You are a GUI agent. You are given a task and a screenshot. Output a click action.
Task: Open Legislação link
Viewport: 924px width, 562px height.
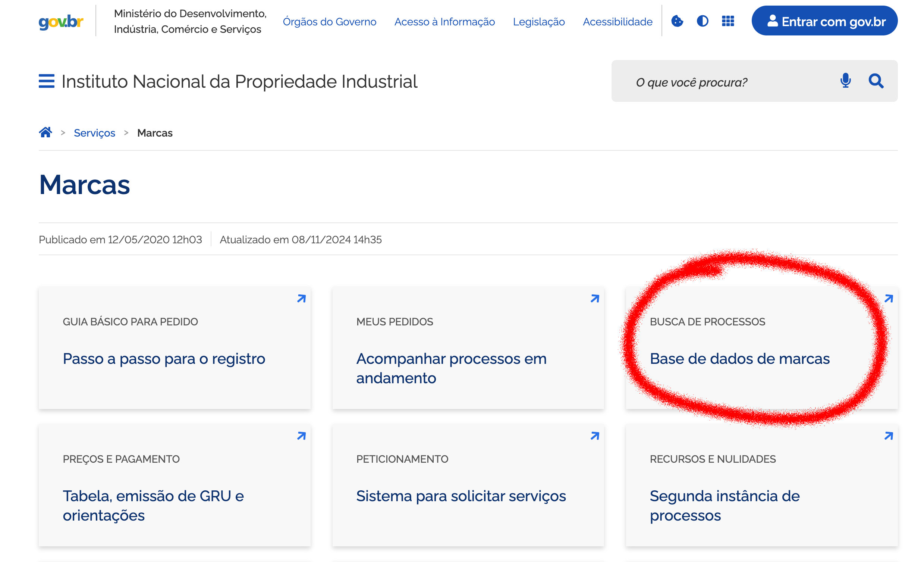pyautogui.click(x=539, y=22)
